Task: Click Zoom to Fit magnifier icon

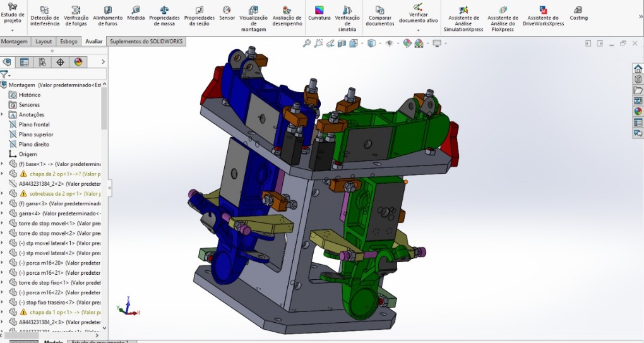Action: pyautogui.click(x=307, y=44)
